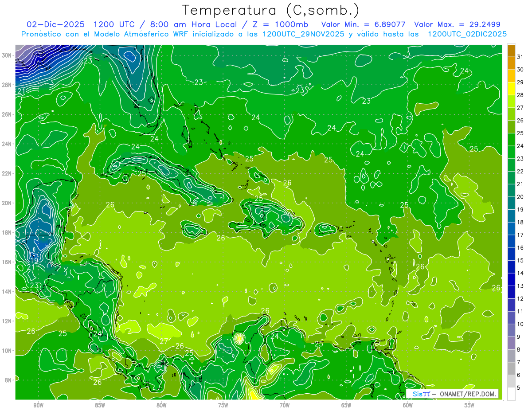Click the "60W" longitude axis label
The height and width of the screenshot is (411, 532).
pos(408,405)
